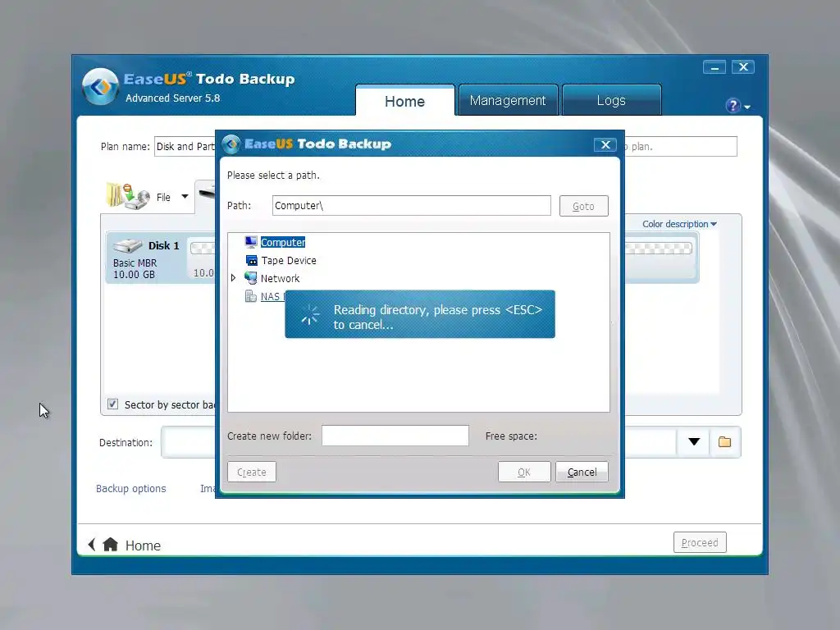This screenshot has height=630, width=840.
Task: Click the EaseUS logo in dialog title
Action: (231, 144)
